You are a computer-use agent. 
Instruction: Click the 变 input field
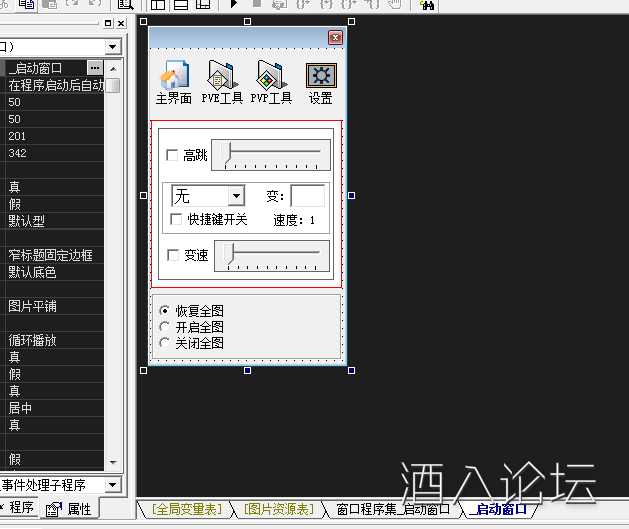[307, 196]
